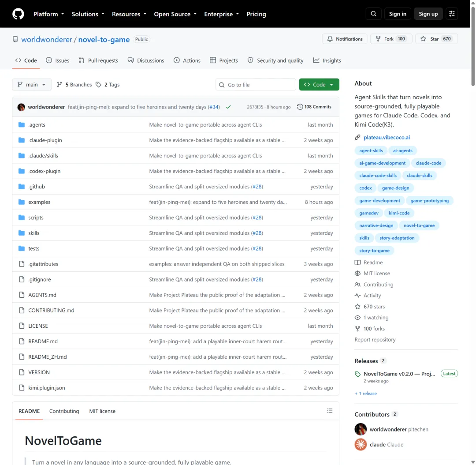Click the link icon beside plateau.vibecoco.ai

(357, 137)
